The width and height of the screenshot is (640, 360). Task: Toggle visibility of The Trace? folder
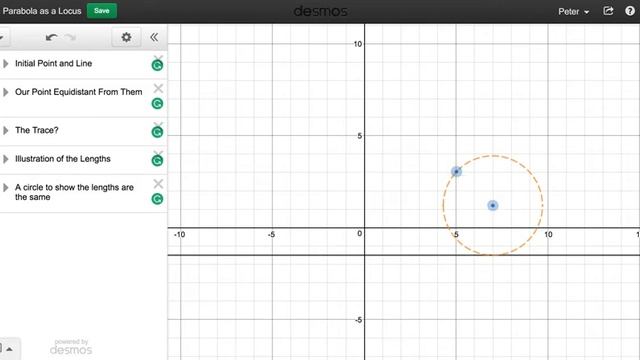[x=157, y=132]
